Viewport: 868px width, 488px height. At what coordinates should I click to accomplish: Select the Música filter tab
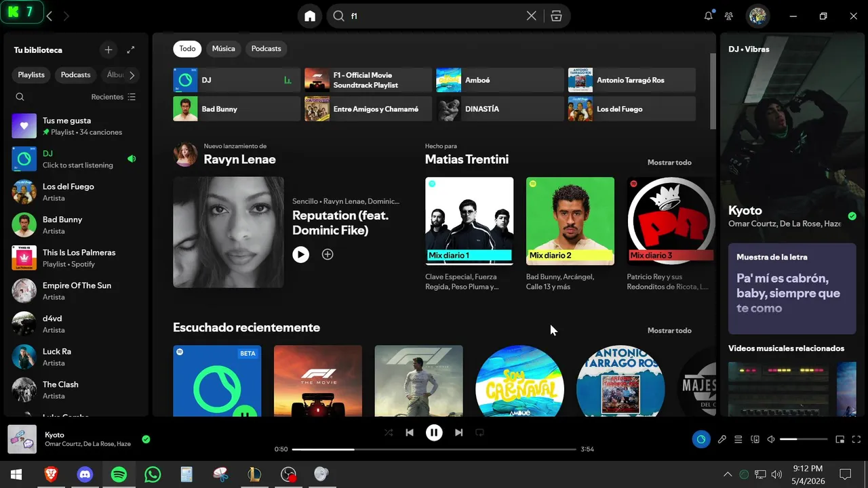(x=223, y=49)
